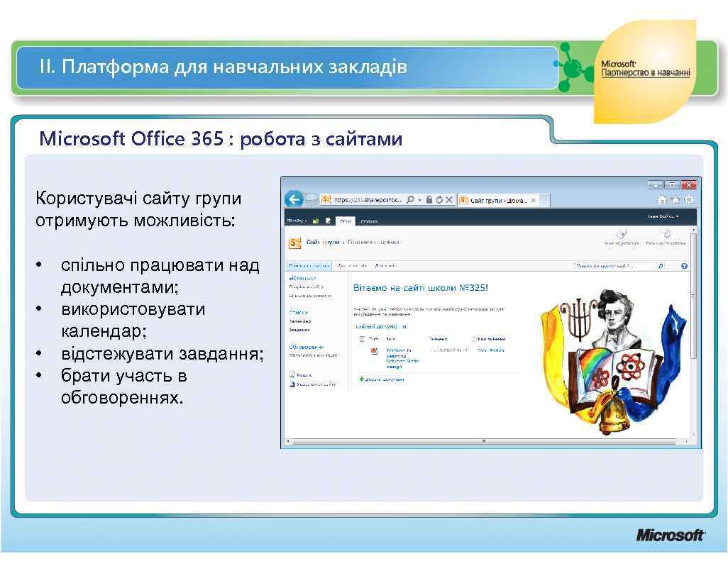728x561 pixels.
Task: Open the blank new tab button
Action: click(x=545, y=201)
